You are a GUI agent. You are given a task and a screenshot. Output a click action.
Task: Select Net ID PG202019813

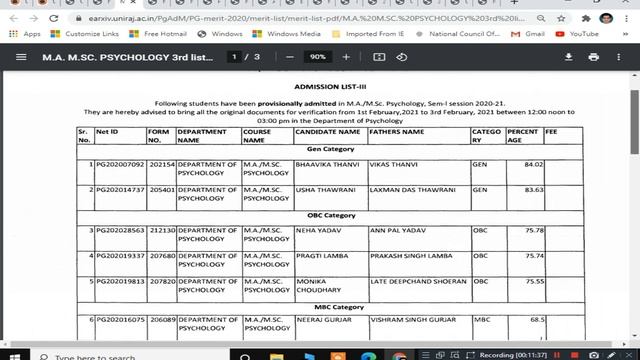120,281
